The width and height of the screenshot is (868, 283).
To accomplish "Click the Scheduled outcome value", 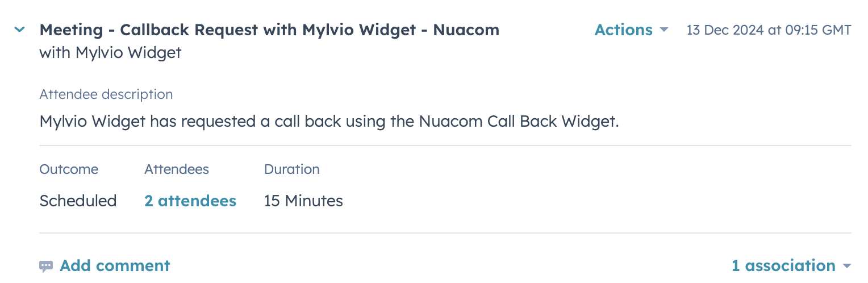I will [78, 201].
